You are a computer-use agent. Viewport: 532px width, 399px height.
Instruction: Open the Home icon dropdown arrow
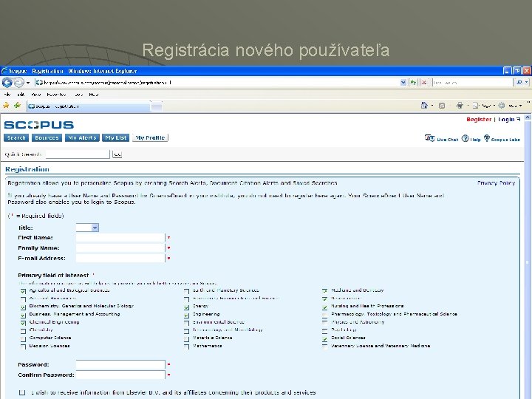[432, 106]
